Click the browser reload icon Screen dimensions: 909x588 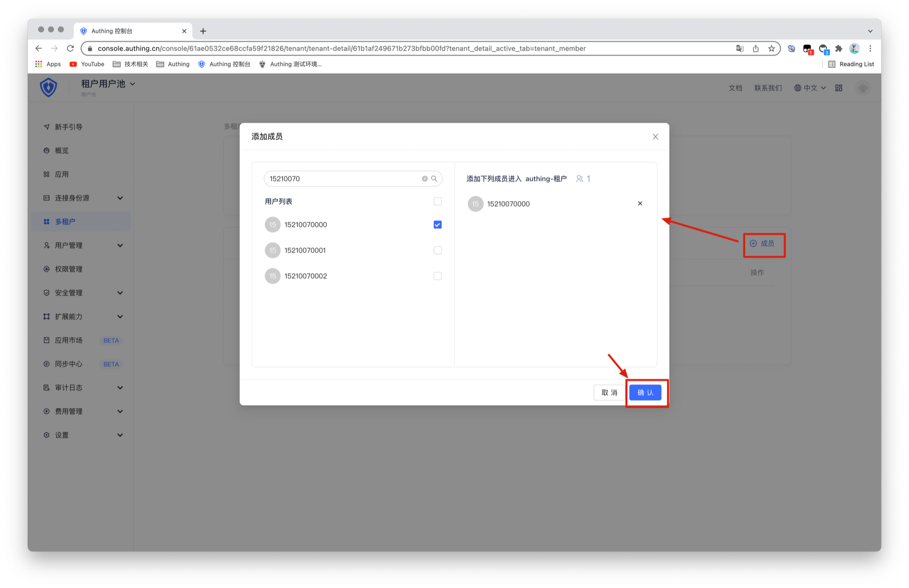click(71, 48)
